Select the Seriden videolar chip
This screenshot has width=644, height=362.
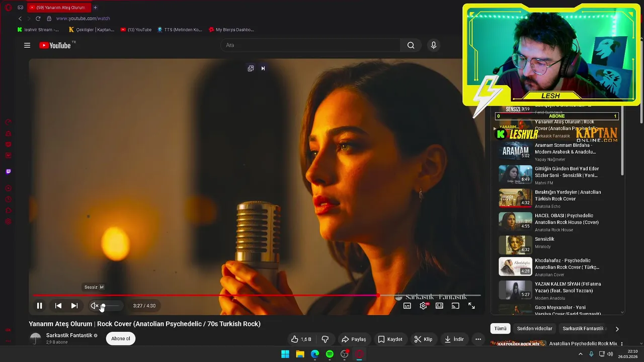[534, 328]
